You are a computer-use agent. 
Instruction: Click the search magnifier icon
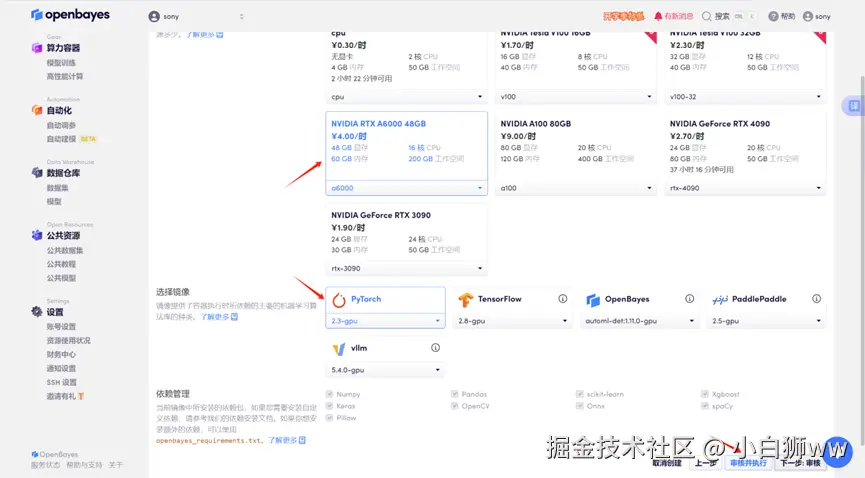[x=706, y=17]
